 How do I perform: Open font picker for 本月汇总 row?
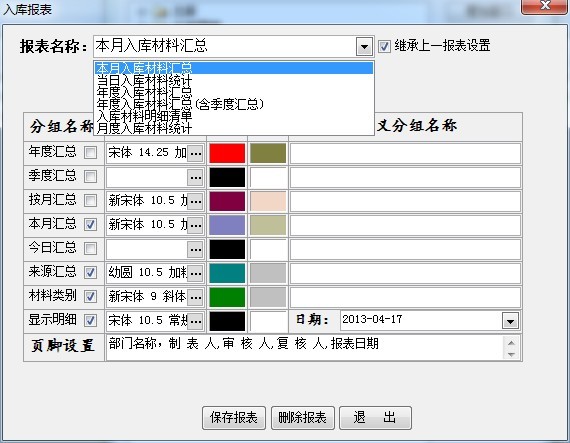pyautogui.click(x=196, y=225)
